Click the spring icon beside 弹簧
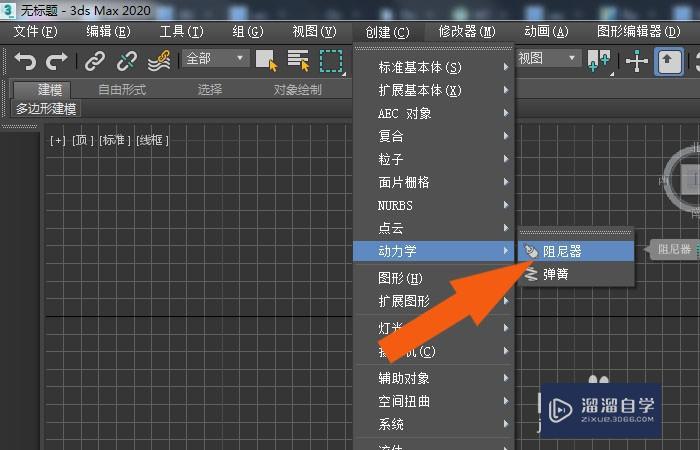 (x=531, y=274)
